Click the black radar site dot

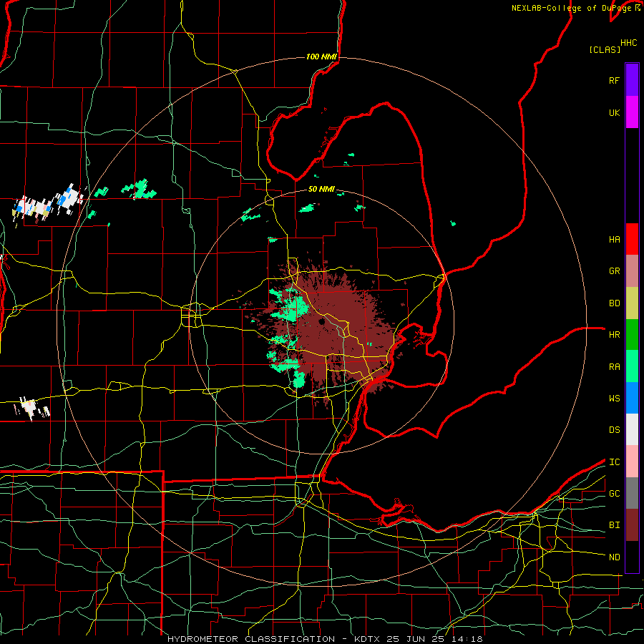pyautogui.click(x=321, y=321)
